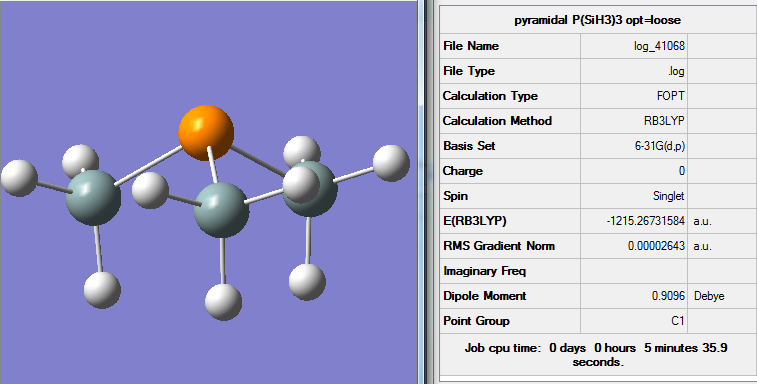The height and width of the screenshot is (384, 757).
Task: Select the '6-31G(d,p)' basis set value
Action: click(x=659, y=146)
